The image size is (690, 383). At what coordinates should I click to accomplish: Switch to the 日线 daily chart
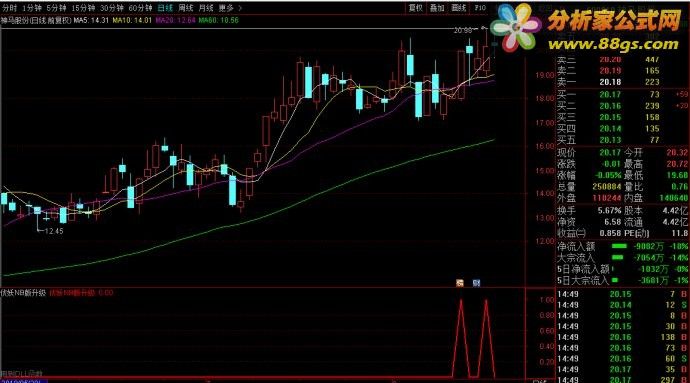(x=165, y=8)
